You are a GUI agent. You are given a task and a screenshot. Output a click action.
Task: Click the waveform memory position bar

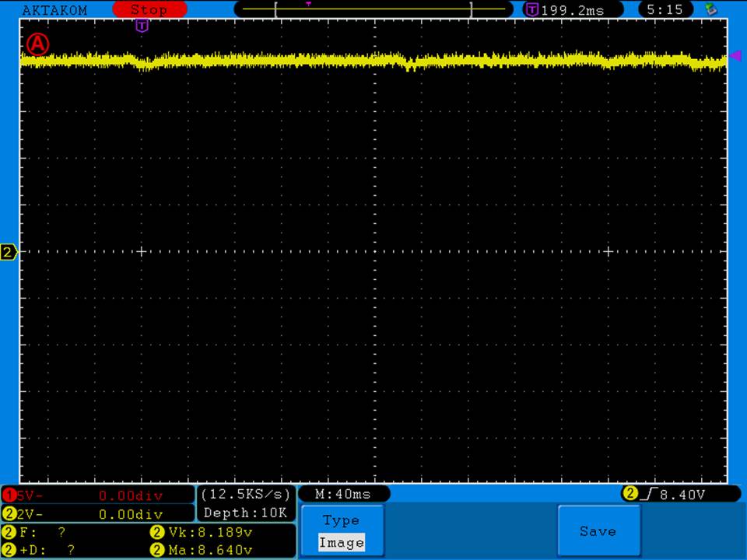pyautogui.click(x=373, y=9)
